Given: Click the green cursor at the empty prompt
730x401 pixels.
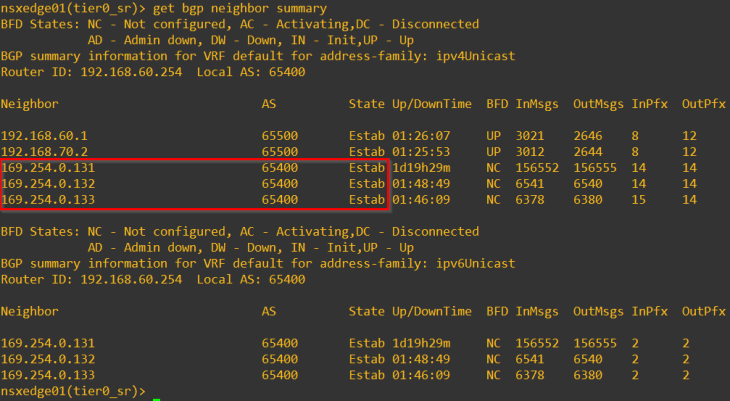Looking at the screenshot, I should point(155,398).
